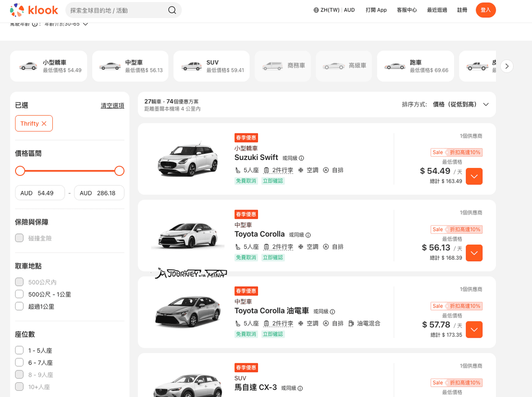Click the driver age info icon

[35, 24]
